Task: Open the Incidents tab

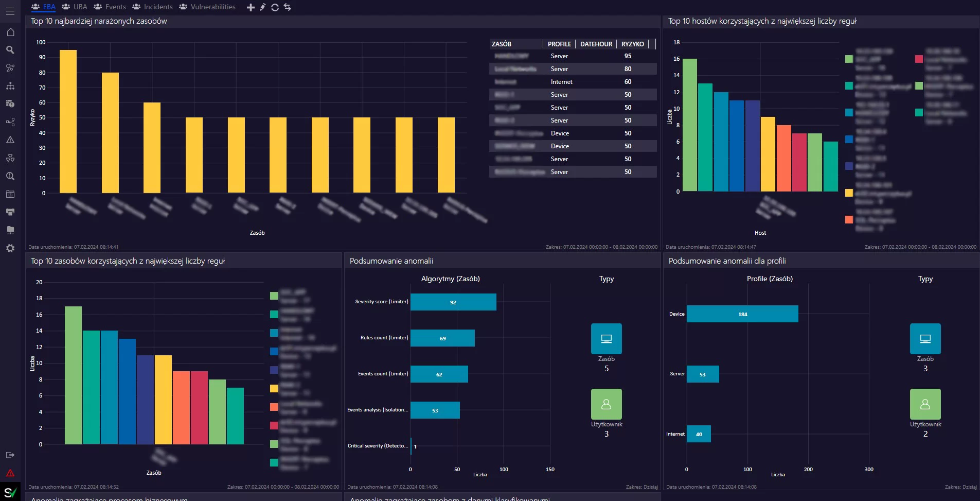Action: pos(152,7)
